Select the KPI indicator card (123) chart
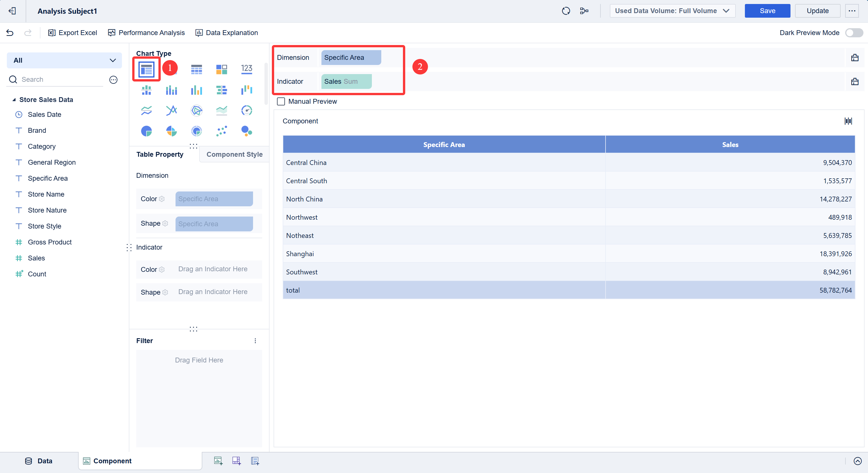This screenshot has height=473, width=868. click(247, 70)
